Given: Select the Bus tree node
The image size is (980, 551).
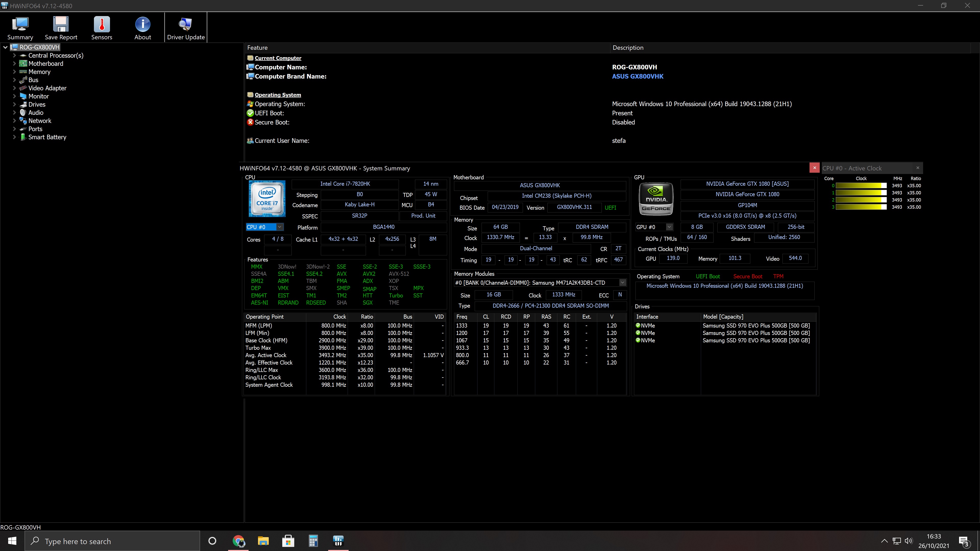Looking at the screenshot, I should pyautogui.click(x=33, y=80).
